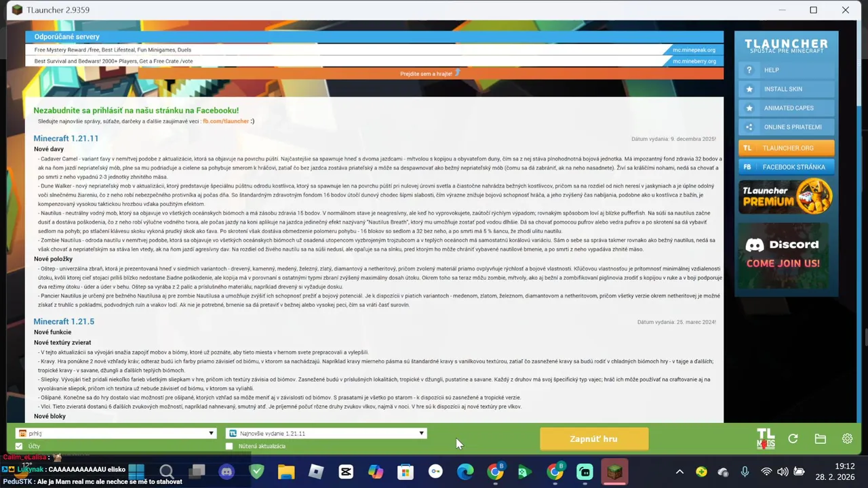Click the FB icon beside Facebook stránka
Viewport: 868px width, 488px height.
pos(747,167)
